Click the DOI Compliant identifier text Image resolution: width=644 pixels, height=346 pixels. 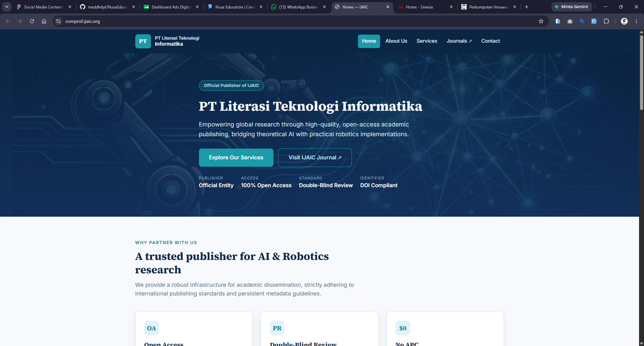pyautogui.click(x=379, y=185)
